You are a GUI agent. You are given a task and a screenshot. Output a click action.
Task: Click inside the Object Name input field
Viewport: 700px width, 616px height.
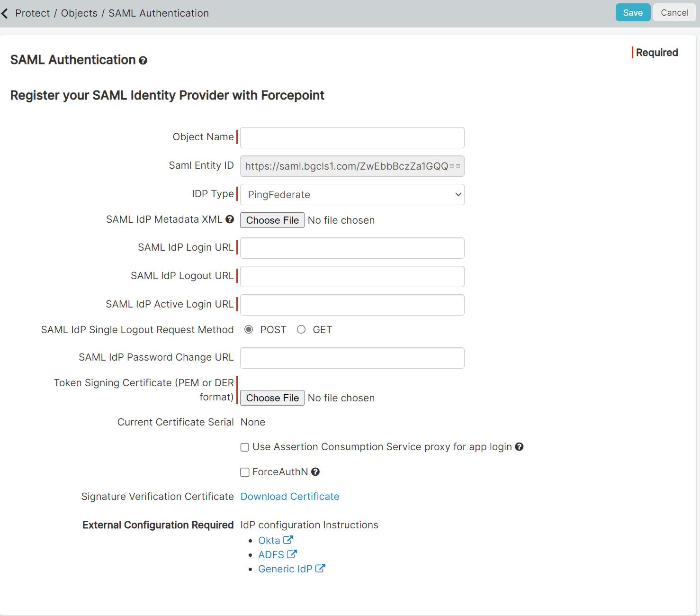click(x=351, y=137)
